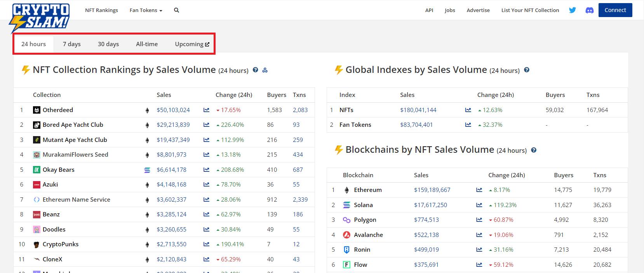Click the Ronin blockchain logo icon
Screen dimensions: 644x273
[x=346, y=250]
